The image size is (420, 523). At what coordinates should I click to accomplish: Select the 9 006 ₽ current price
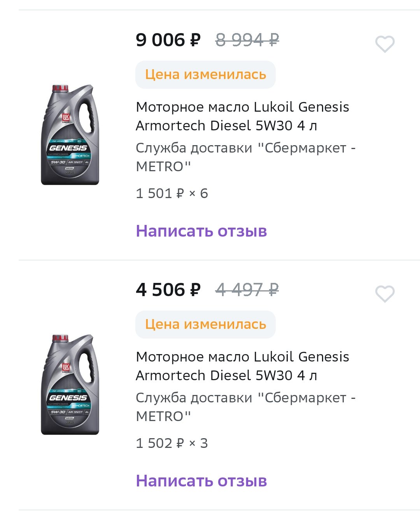coord(168,40)
